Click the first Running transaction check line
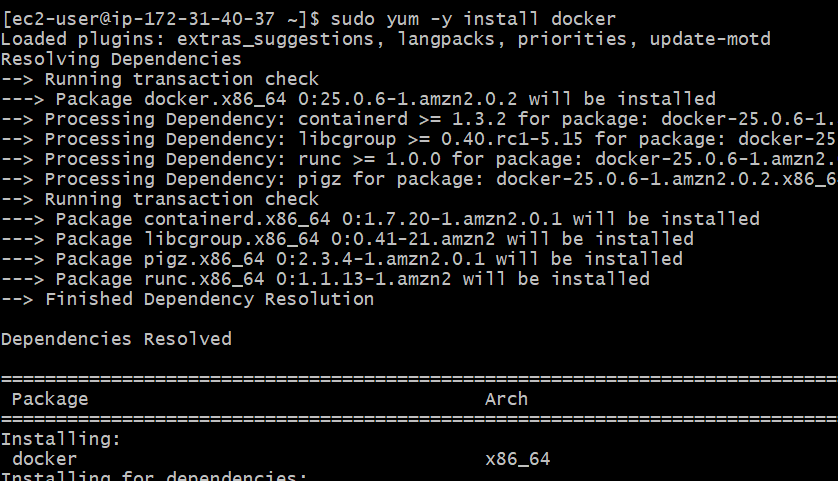Image resolution: width=838 pixels, height=481 pixels. [x=160, y=79]
